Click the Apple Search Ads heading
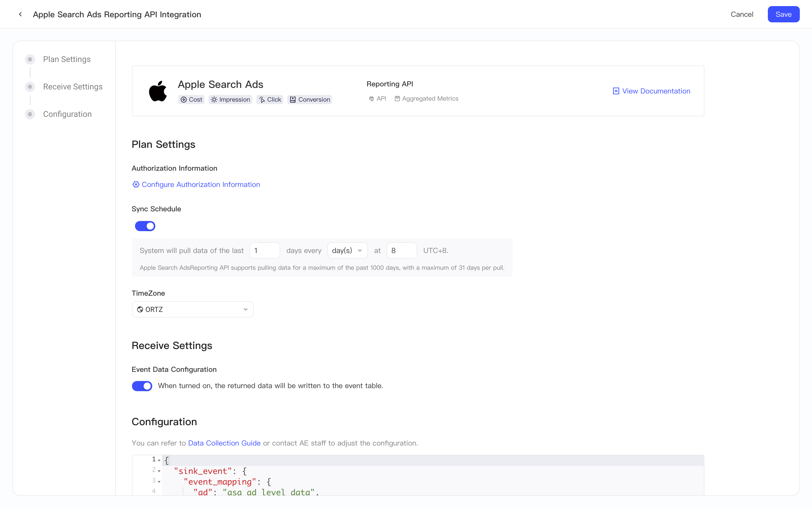The width and height of the screenshot is (812, 508). tap(221, 84)
